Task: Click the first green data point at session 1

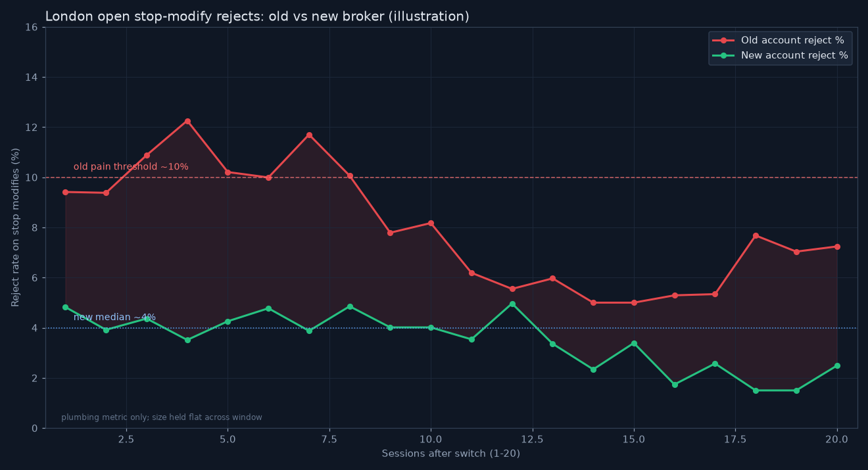Action: [x=65, y=307]
